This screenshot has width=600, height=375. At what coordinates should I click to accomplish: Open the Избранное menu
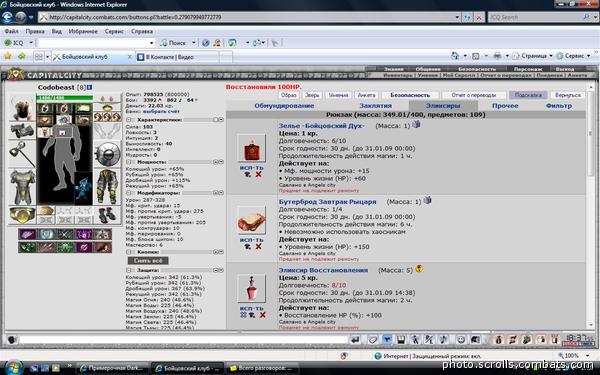tap(83, 31)
